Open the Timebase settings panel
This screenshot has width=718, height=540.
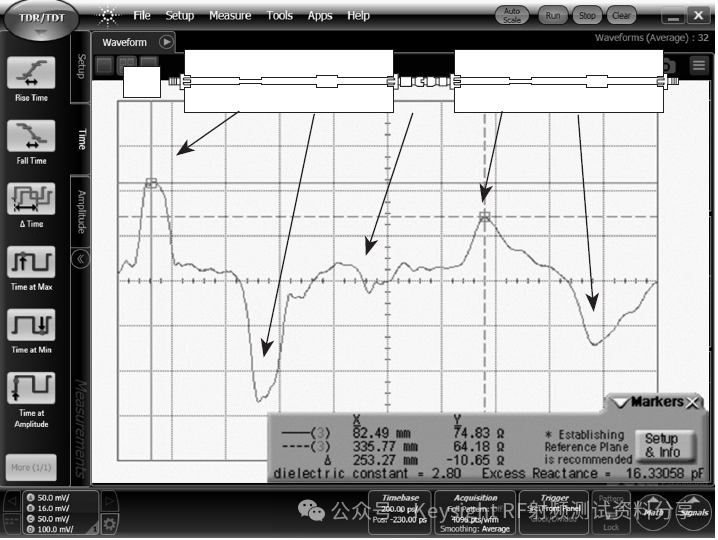click(400, 513)
